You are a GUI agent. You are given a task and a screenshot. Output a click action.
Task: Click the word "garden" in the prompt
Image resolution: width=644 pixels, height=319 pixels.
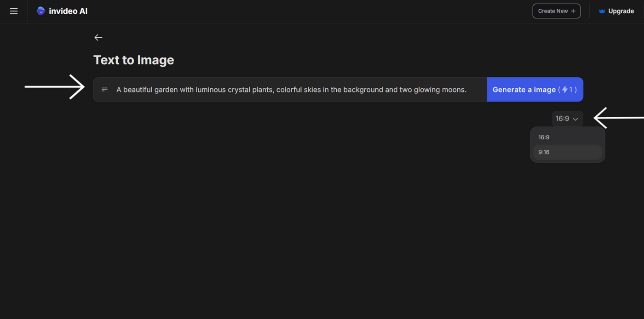pyautogui.click(x=167, y=90)
